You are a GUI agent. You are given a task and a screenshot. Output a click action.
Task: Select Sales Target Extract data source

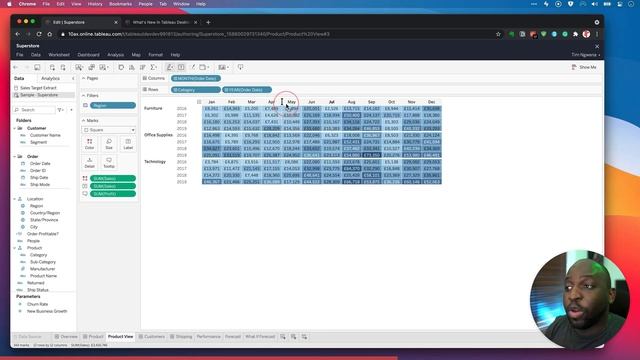click(x=38, y=88)
